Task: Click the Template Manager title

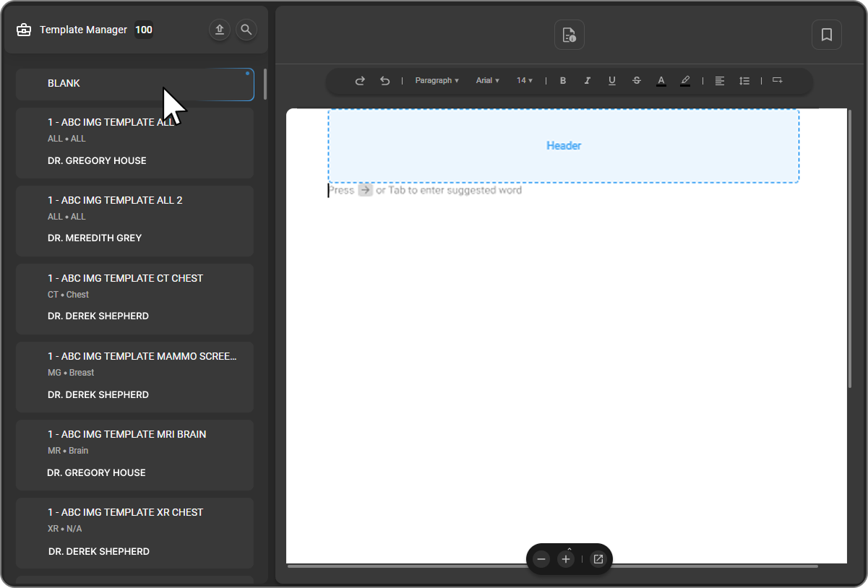Action: 83,30
